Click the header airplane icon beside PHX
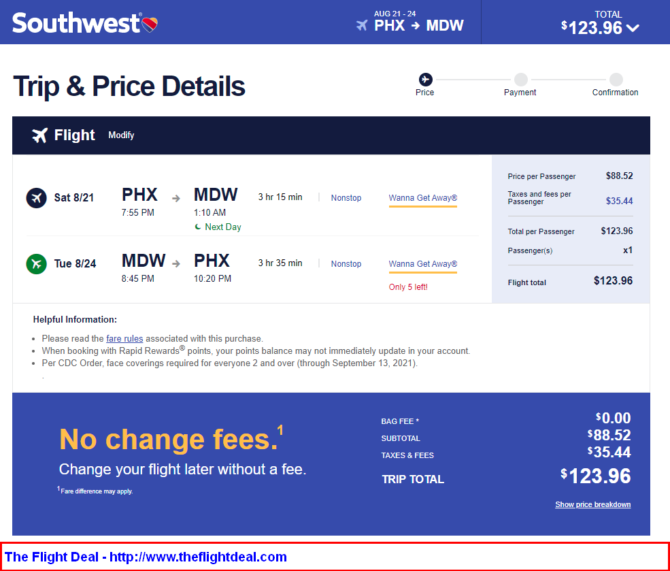The width and height of the screenshot is (670, 571). (x=362, y=25)
